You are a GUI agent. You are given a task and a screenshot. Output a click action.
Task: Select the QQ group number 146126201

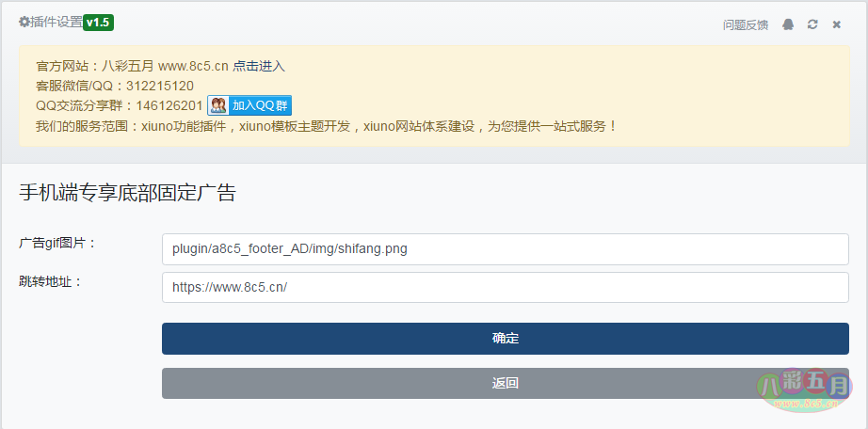coord(169,105)
